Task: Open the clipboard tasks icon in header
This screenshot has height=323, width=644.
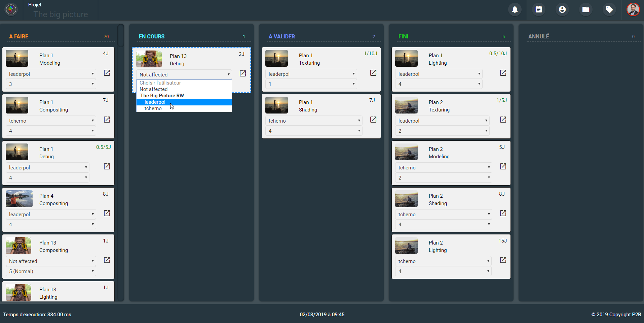Action: pos(538,9)
